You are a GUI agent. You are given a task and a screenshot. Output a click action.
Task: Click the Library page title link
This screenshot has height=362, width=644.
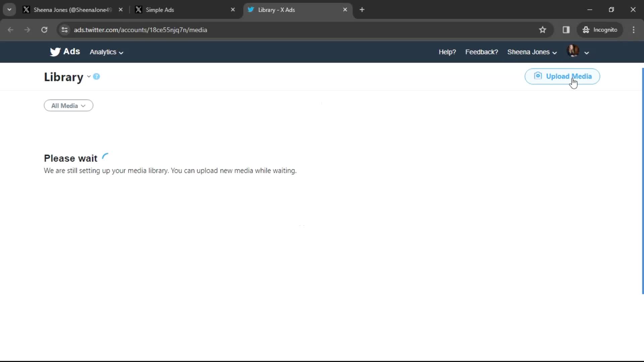pos(63,77)
